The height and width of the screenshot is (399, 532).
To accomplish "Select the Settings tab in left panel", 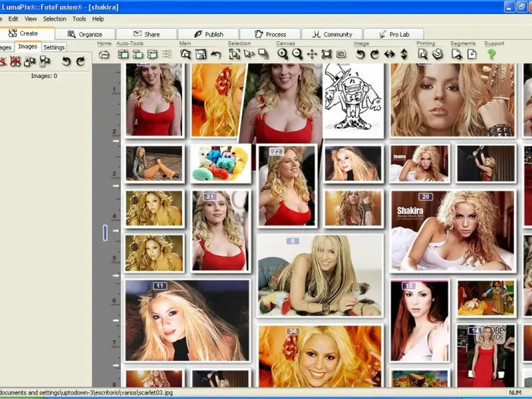I will tap(54, 47).
